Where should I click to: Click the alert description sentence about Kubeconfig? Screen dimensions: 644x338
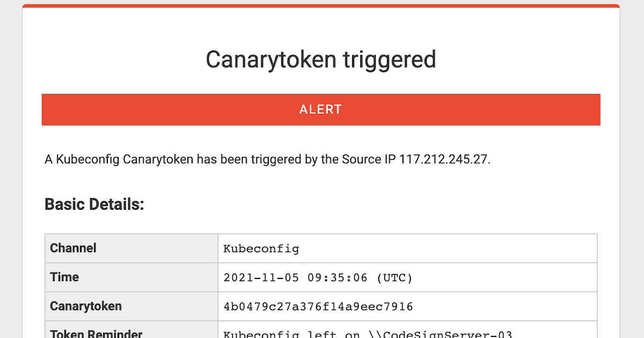pyautogui.click(x=268, y=159)
